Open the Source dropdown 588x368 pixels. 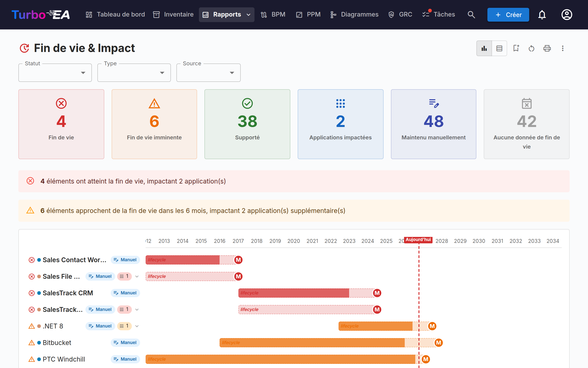[209, 73]
